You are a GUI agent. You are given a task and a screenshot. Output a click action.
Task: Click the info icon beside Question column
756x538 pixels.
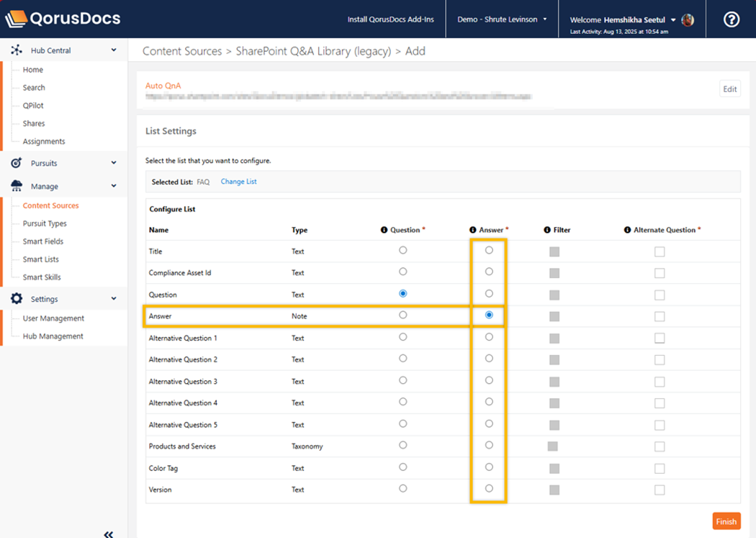(x=384, y=230)
